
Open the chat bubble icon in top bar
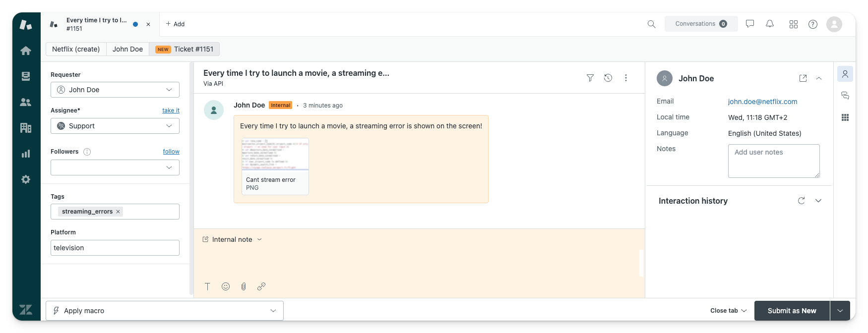[750, 24]
